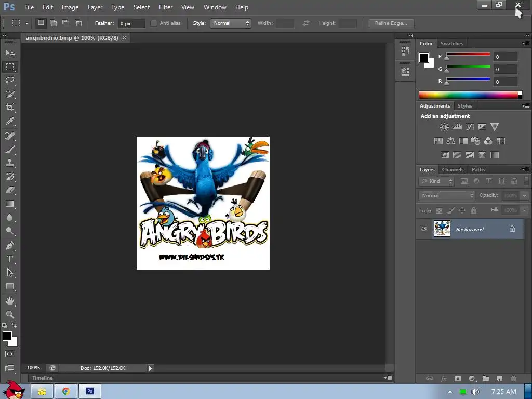
Task: Select the Eraser tool
Action: 10,190
